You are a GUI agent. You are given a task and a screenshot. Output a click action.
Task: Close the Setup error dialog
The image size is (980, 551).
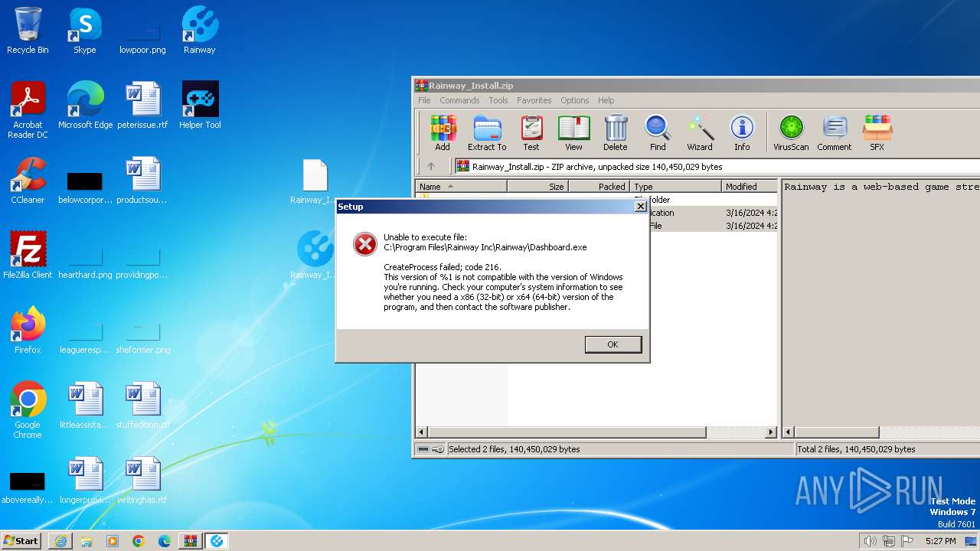[x=641, y=207]
